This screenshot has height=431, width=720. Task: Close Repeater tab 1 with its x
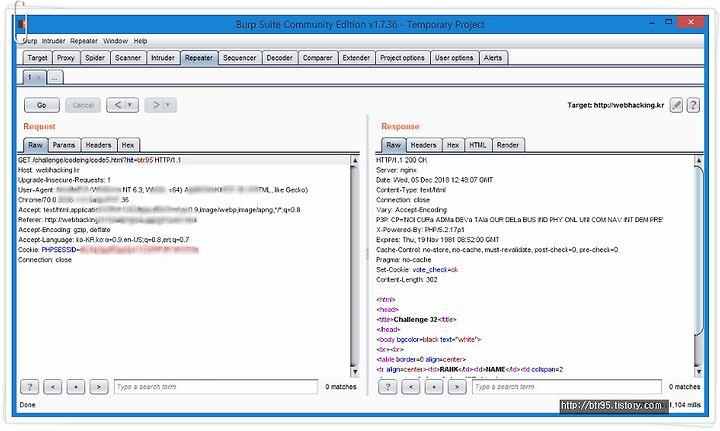[39, 77]
